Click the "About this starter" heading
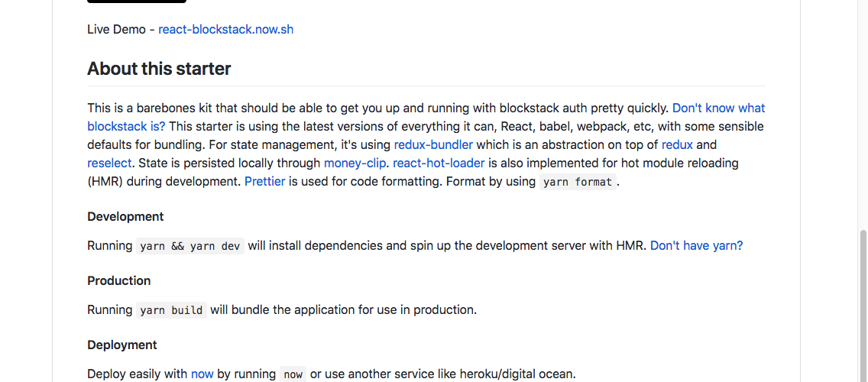 159,69
